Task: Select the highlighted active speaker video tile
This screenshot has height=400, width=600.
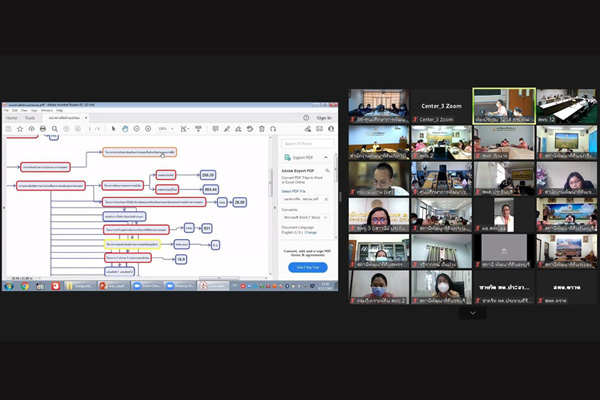Action: pyautogui.click(x=504, y=106)
